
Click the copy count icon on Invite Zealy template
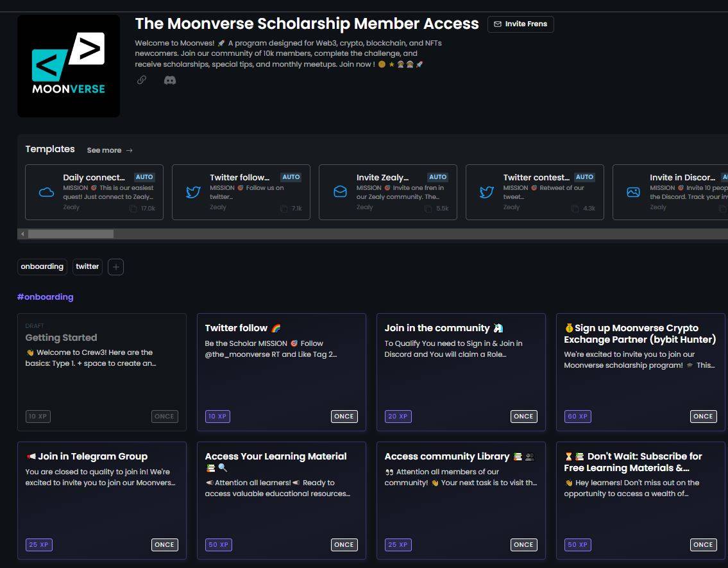tap(428, 209)
